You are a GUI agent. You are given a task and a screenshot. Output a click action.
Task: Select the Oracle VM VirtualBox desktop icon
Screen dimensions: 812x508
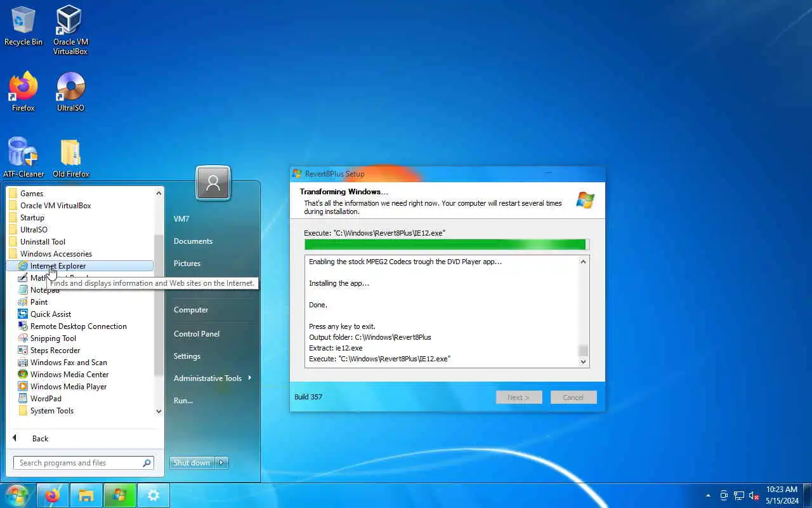tap(70, 30)
